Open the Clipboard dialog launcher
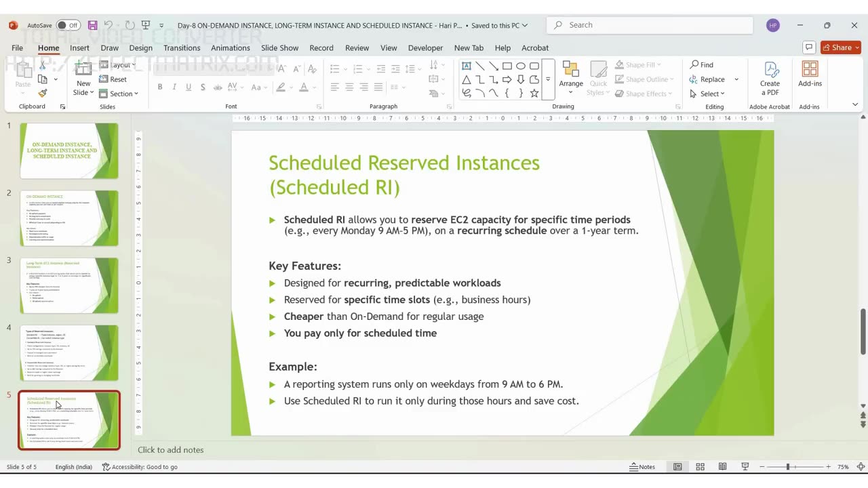Screen dimensions: 868x488 point(63,106)
